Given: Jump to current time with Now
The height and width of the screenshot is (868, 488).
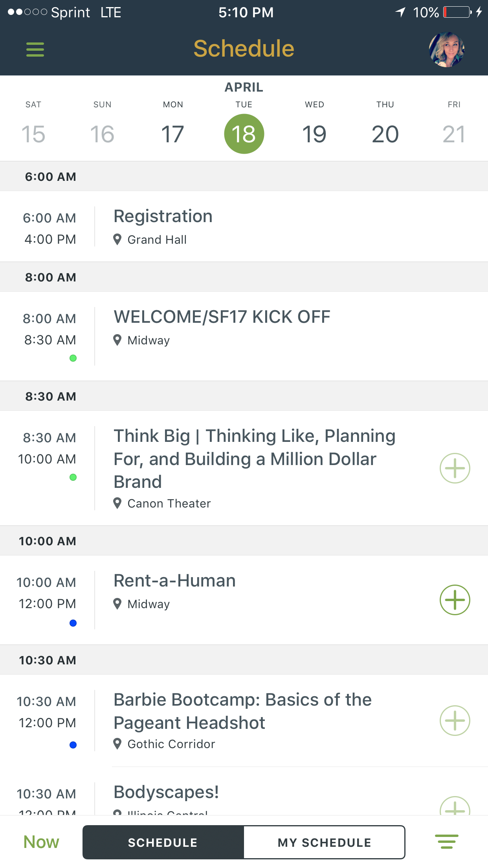Looking at the screenshot, I should (41, 842).
